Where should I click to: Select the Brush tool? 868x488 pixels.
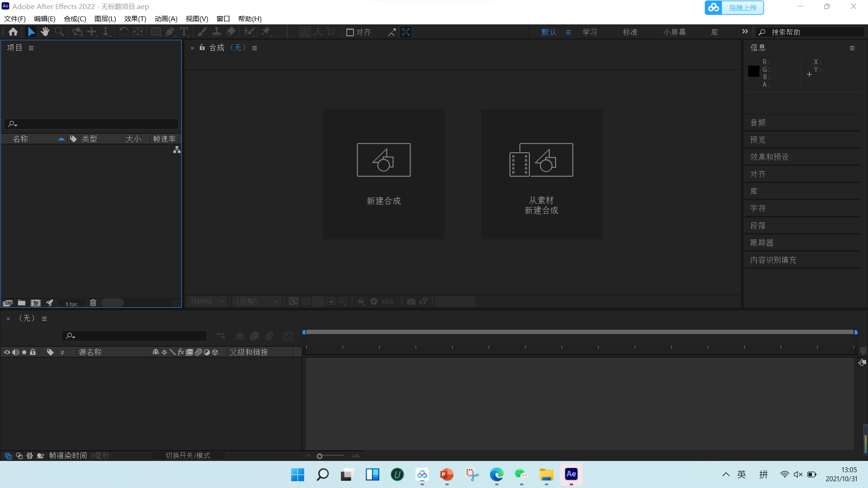click(x=201, y=32)
